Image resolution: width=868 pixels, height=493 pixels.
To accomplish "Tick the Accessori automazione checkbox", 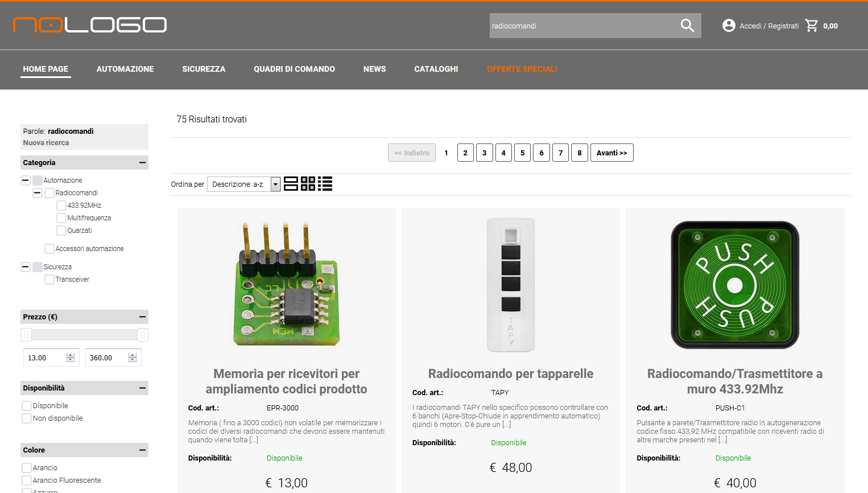I will 49,249.
